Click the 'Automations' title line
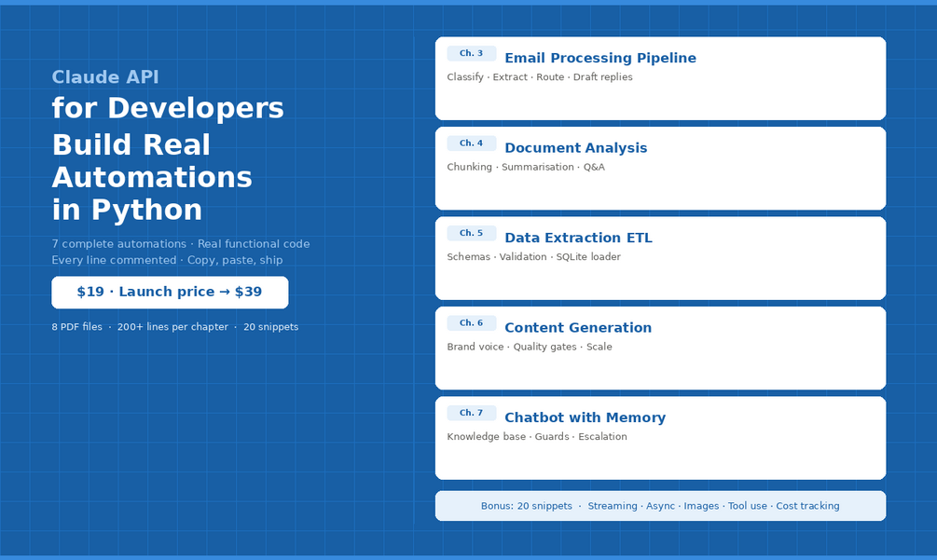 [x=152, y=177]
